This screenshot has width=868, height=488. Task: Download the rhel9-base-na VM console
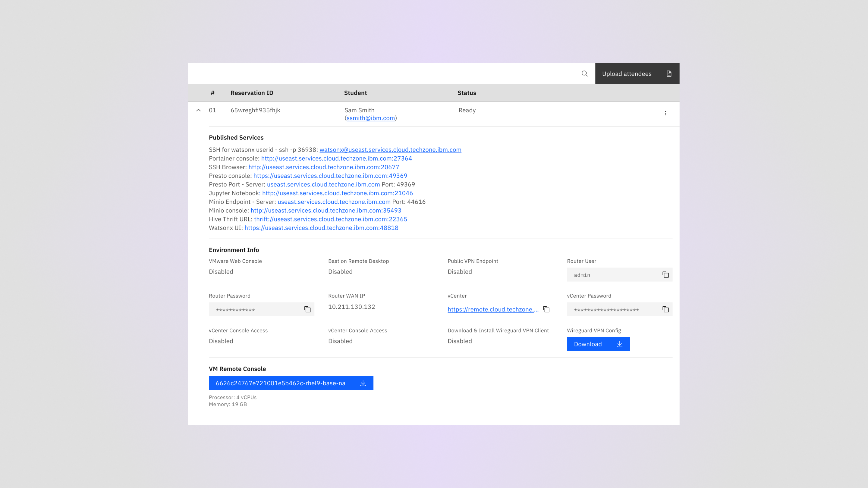click(x=291, y=383)
